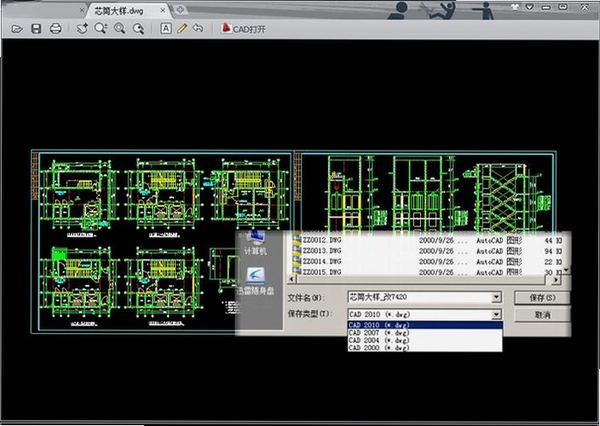Expand the 文件名 combo box arrow

[496, 297]
